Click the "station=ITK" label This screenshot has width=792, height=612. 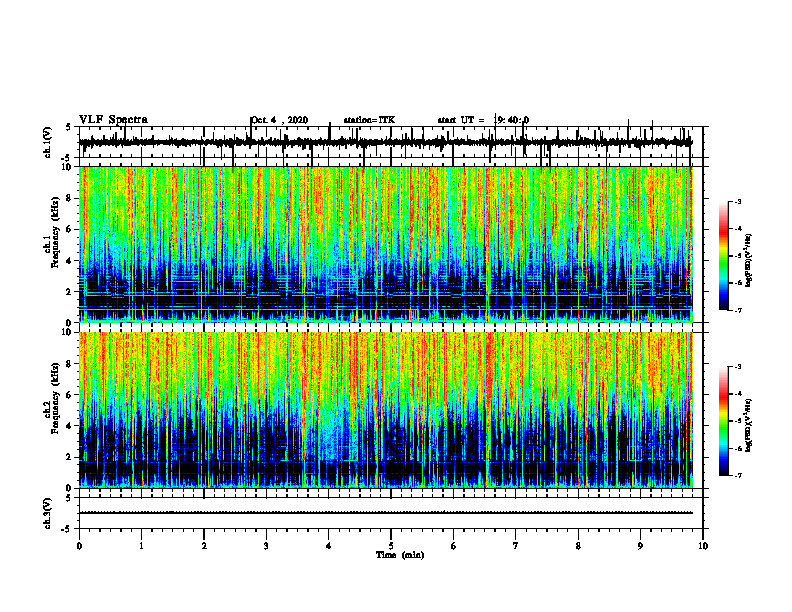pyautogui.click(x=369, y=120)
